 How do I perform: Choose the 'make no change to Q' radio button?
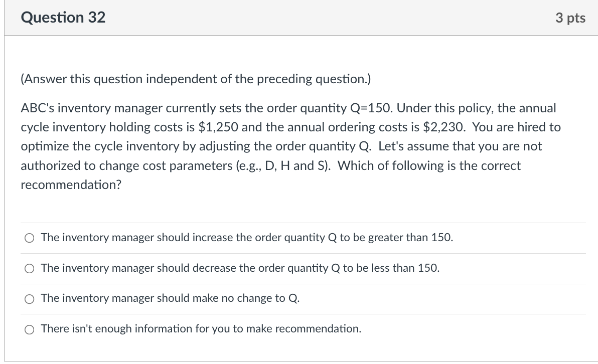[29, 299]
